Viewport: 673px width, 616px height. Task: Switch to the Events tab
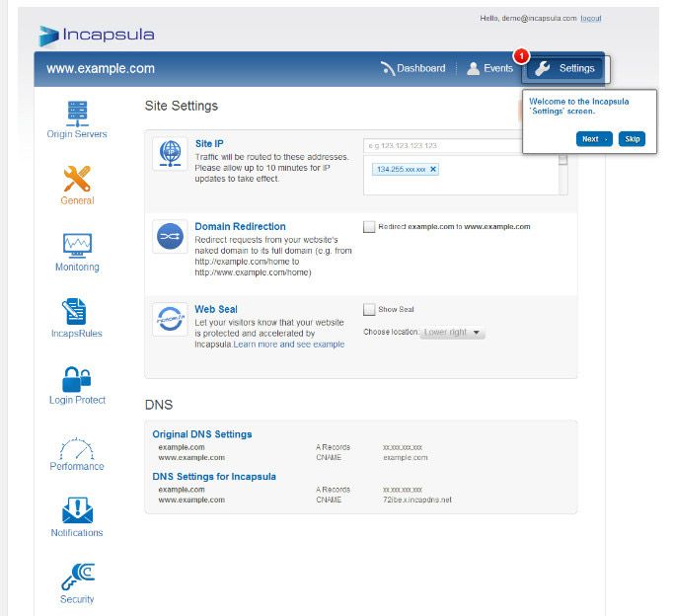[489, 68]
